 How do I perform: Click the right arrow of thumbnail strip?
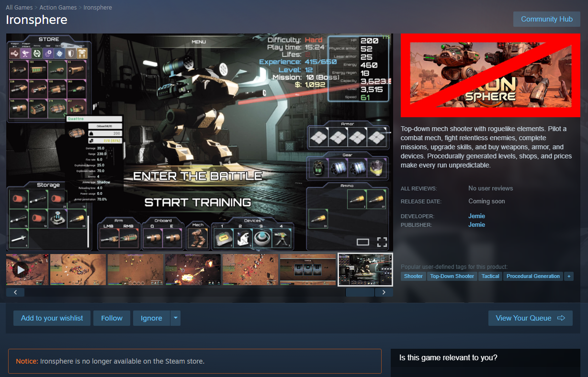384,292
